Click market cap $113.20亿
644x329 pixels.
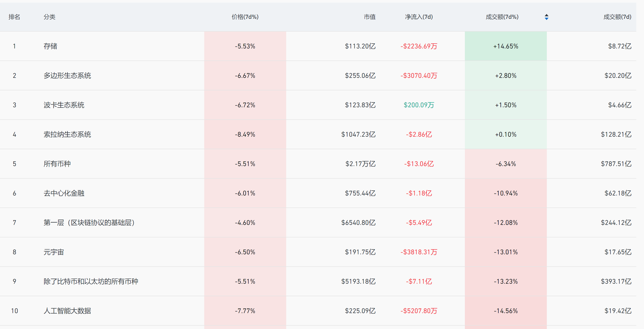tap(360, 46)
